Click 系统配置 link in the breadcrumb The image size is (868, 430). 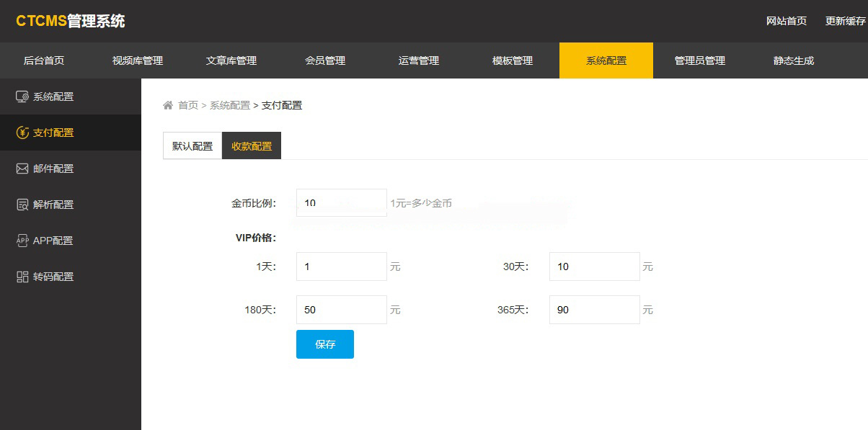click(230, 105)
